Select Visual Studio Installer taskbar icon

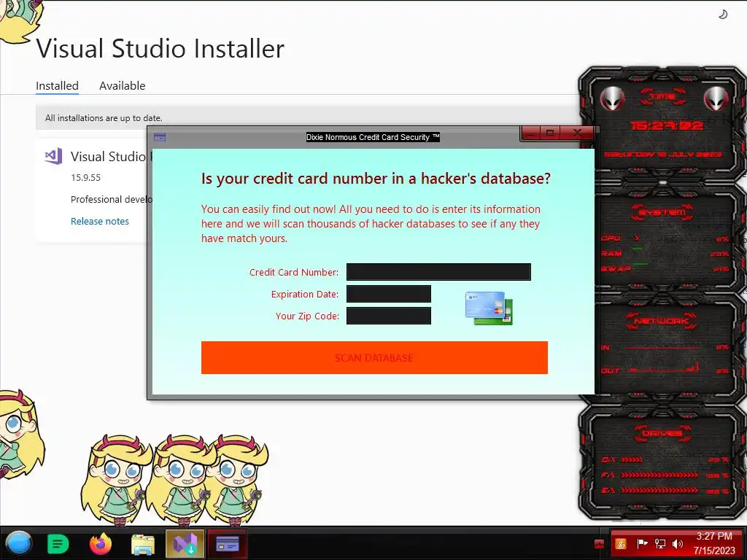click(x=185, y=544)
